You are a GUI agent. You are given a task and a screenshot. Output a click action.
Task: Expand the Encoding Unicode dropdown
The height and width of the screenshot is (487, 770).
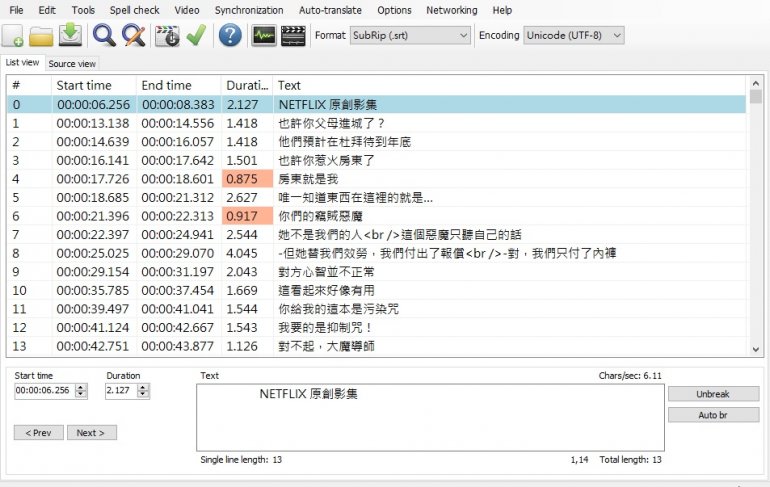pos(574,35)
